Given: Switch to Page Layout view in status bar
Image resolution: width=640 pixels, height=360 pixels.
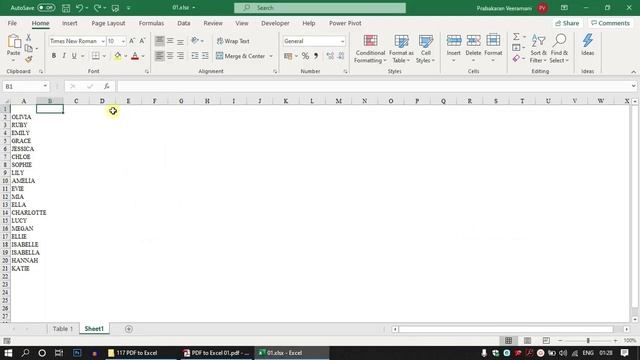Looking at the screenshot, I should (527, 340).
